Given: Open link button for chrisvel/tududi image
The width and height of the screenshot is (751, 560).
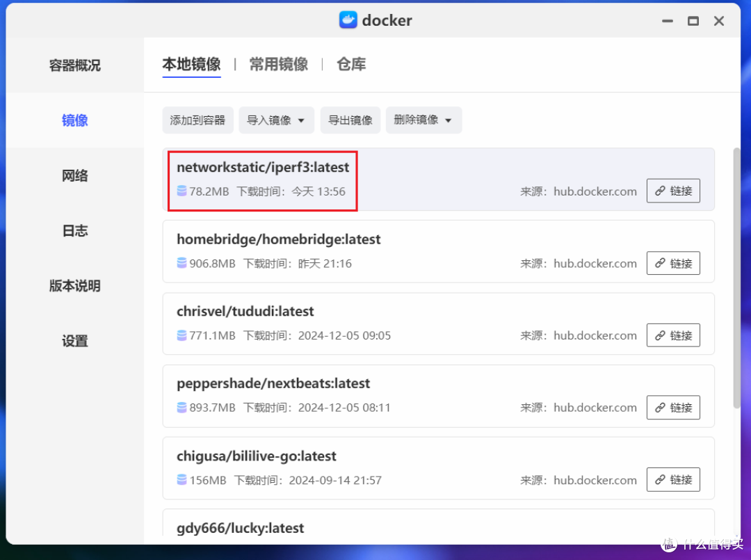Looking at the screenshot, I should [x=673, y=335].
